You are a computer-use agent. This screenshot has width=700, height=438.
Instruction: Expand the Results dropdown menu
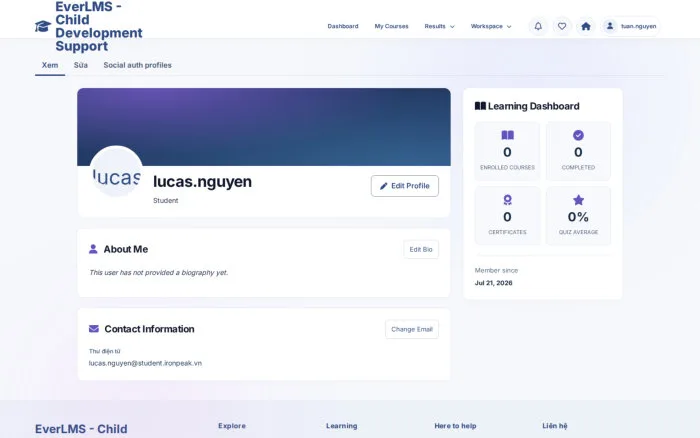[x=439, y=26]
